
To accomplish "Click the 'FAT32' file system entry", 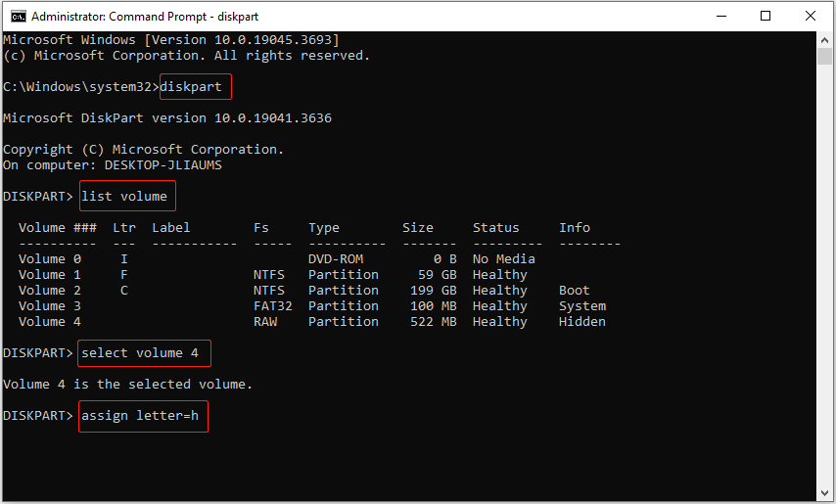I will [x=273, y=305].
